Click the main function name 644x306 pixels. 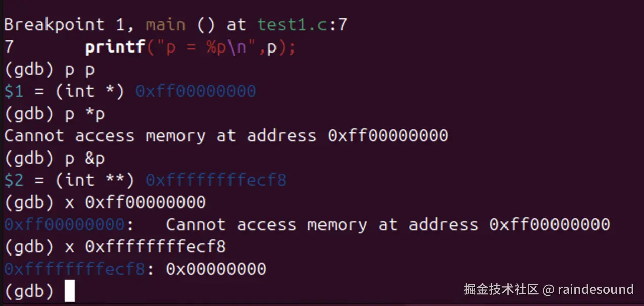(165, 24)
